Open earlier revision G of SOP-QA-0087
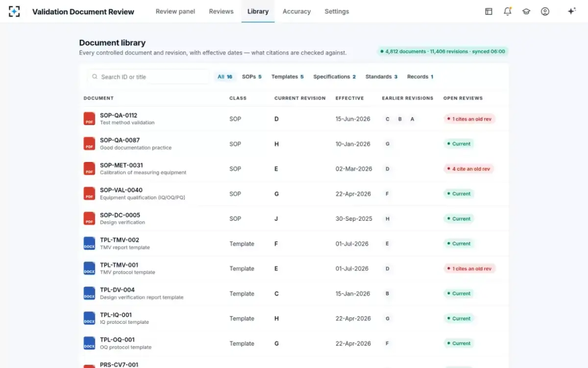The width and height of the screenshot is (588, 368). (x=388, y=144)
